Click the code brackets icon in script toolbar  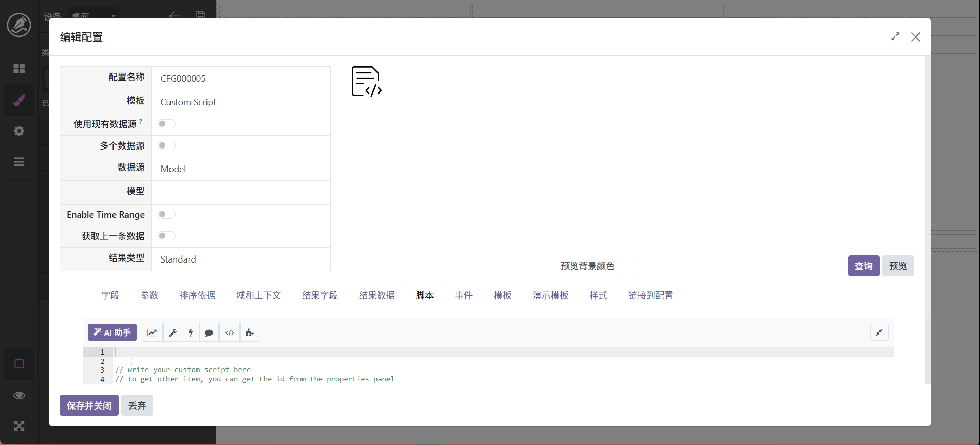pyautogui.click(x=230, y=332)
